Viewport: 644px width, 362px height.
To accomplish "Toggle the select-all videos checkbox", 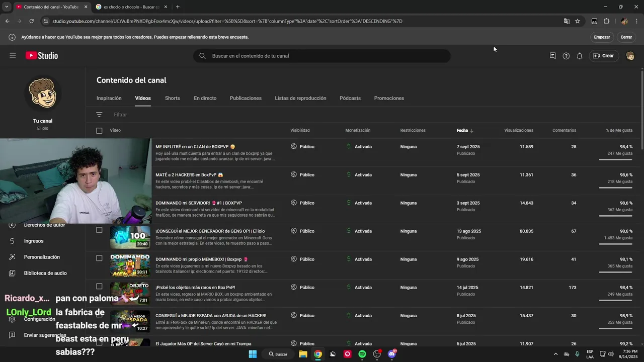I will click(x=99, y=131).
